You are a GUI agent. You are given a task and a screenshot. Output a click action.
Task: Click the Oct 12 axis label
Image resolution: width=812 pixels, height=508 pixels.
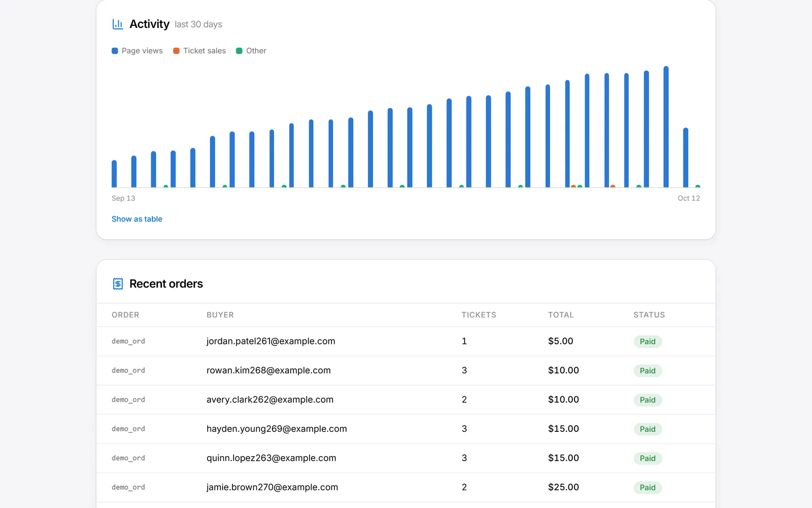(689, 198)
